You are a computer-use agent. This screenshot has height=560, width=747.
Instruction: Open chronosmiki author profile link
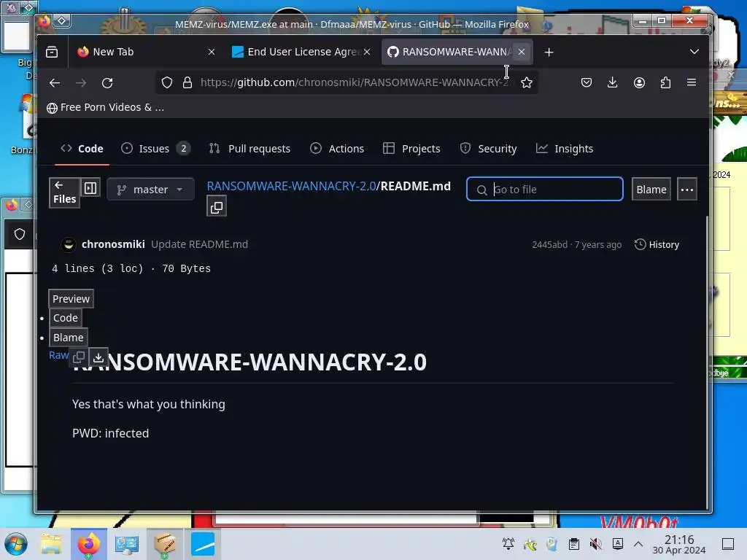(113, 244)
